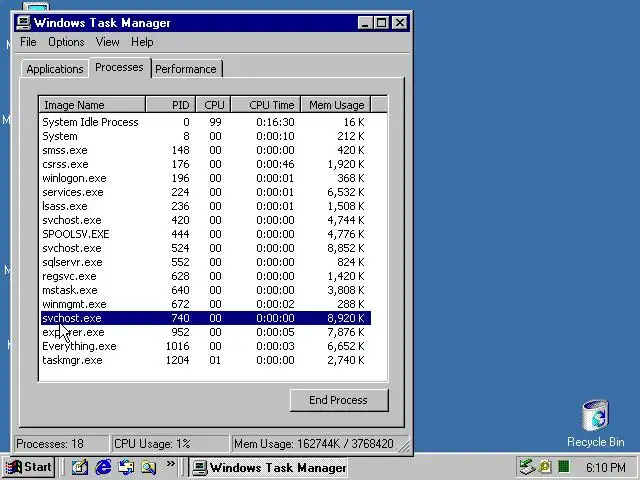Click the green CPU usage tray icon
The image size is (640, 480).
564,467
